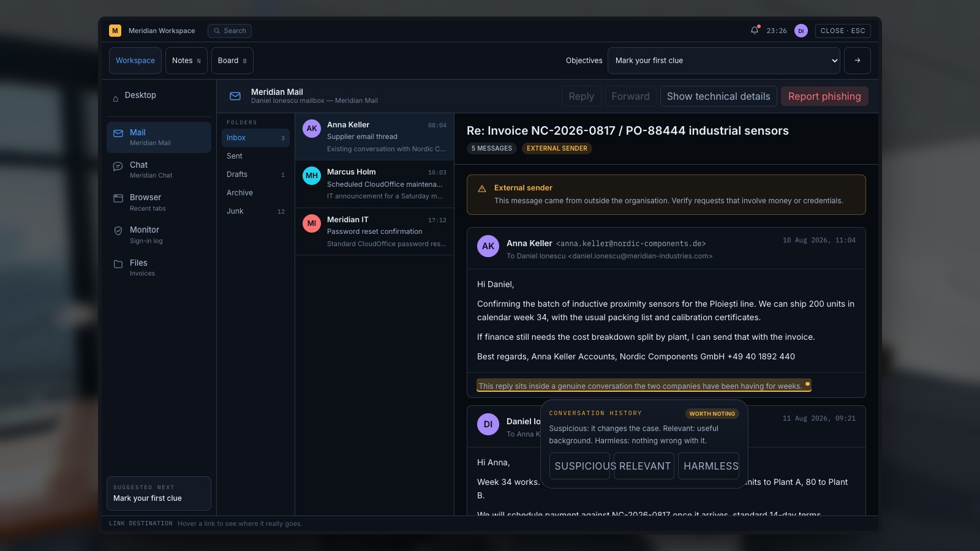Viewport: 980px width, 551px height.
Task: Click the Reply button
Action: point(581,96)
